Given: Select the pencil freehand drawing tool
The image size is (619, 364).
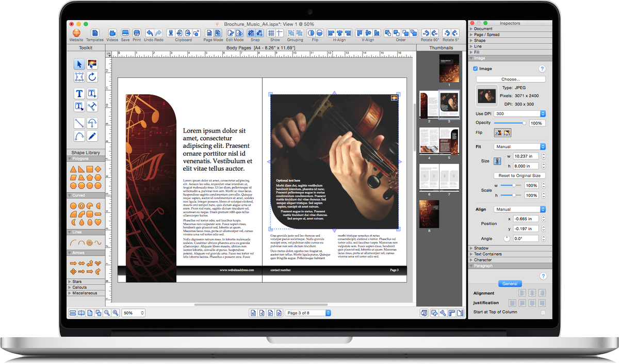Looking at the screenshot, I should click(x=92, y=137).
